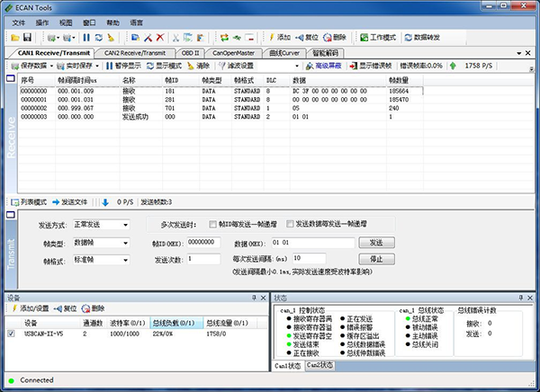Click the 添加 (Add) wrench toolbar icon
The height and width of the screenshot is (392, 540).
(278, 37)
